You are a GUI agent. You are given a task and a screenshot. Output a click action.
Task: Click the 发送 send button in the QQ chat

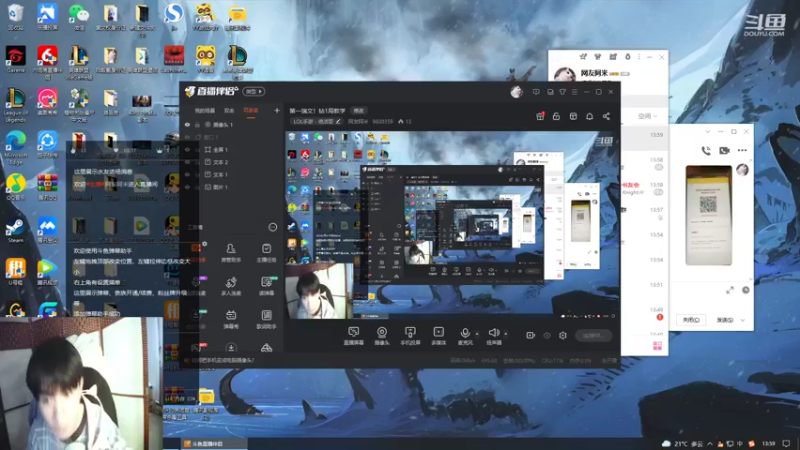pos(724,320)
